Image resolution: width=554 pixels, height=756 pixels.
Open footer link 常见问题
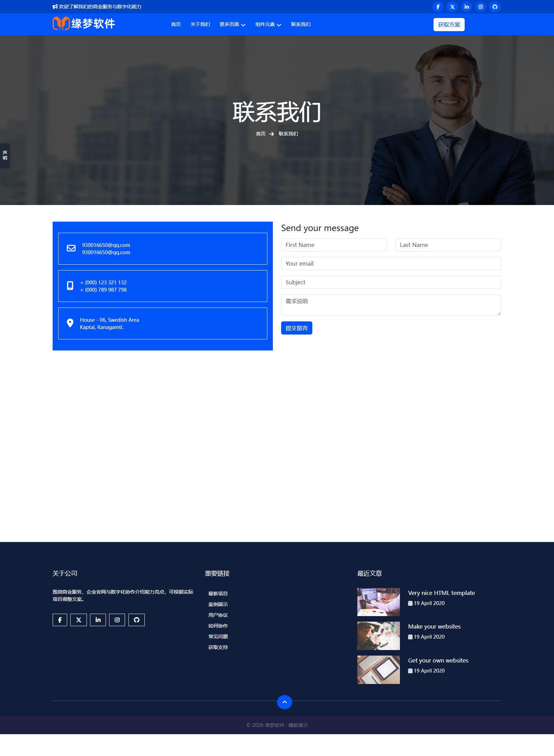[218, 637]
